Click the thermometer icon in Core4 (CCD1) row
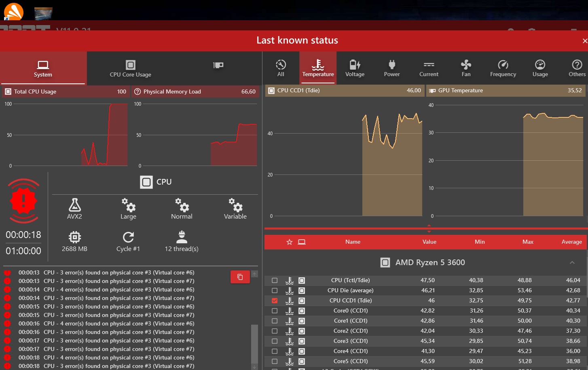This screenshot has height=370, width=588. tap(290, 351)
